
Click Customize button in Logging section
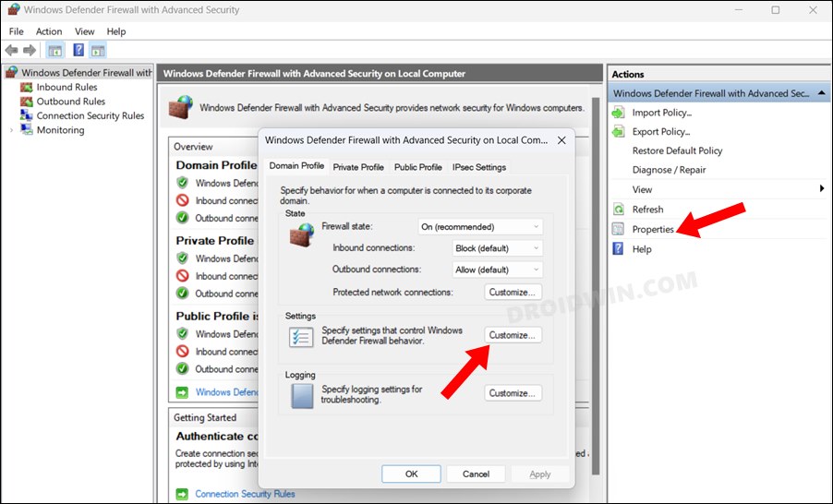point(513,393)
